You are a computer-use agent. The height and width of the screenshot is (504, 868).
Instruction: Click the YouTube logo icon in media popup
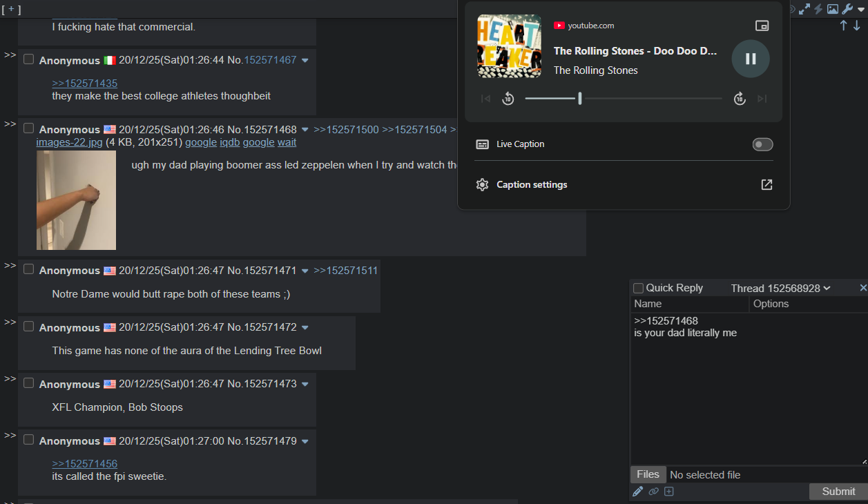coord(559,26)
